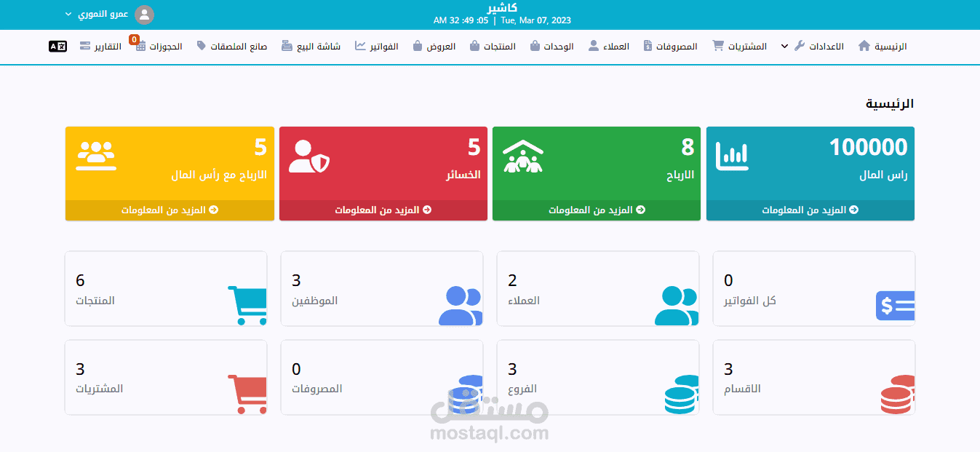Click the person icon beside العملاء

pos(594,46)
